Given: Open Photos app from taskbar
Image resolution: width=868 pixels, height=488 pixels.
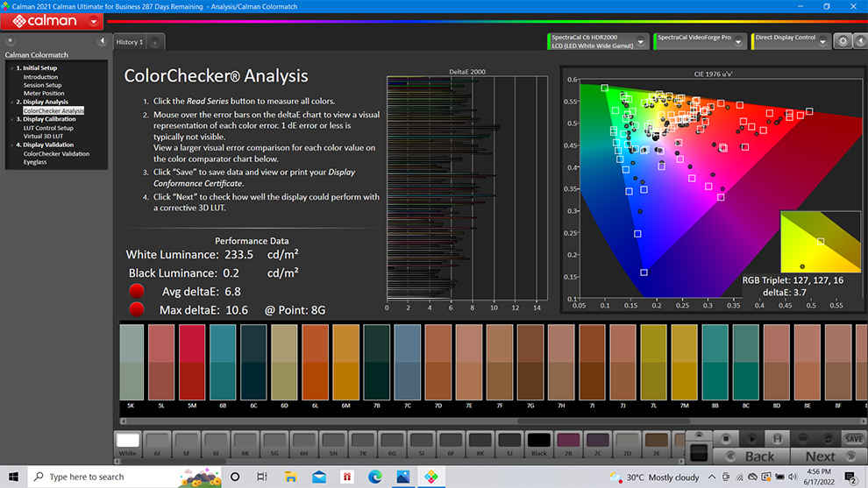Looking at the screenshot, I should 403,477.
